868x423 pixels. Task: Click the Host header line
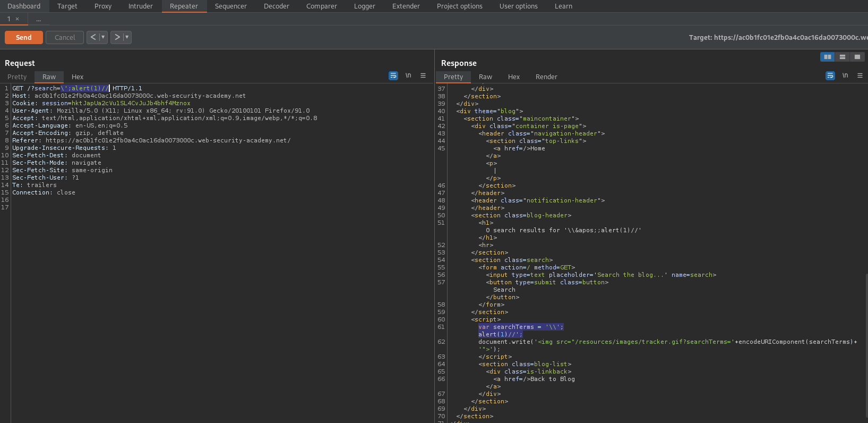pos(129,96)
